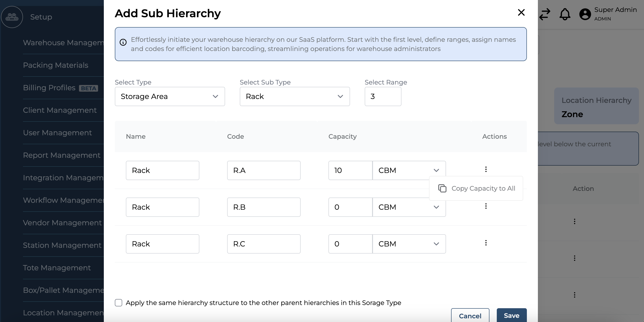
Task: Click the three-dot actions menu for Rack R.A
Action: coord(486,170)
